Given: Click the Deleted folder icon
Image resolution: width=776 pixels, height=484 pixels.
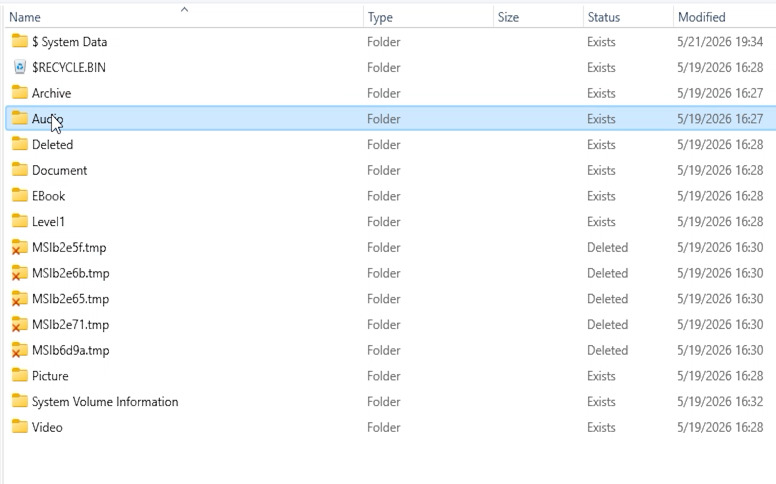Looking at the screenshot, I should click(19, 144).
